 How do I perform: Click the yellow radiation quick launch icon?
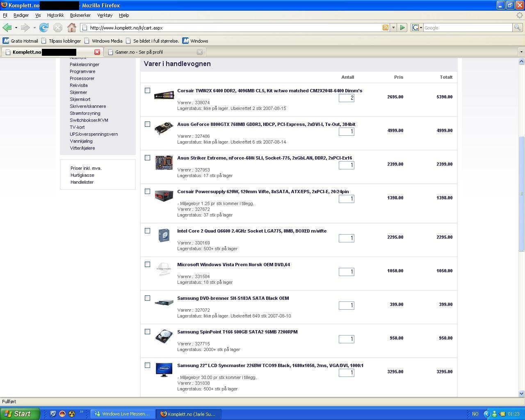pos(72,414)
